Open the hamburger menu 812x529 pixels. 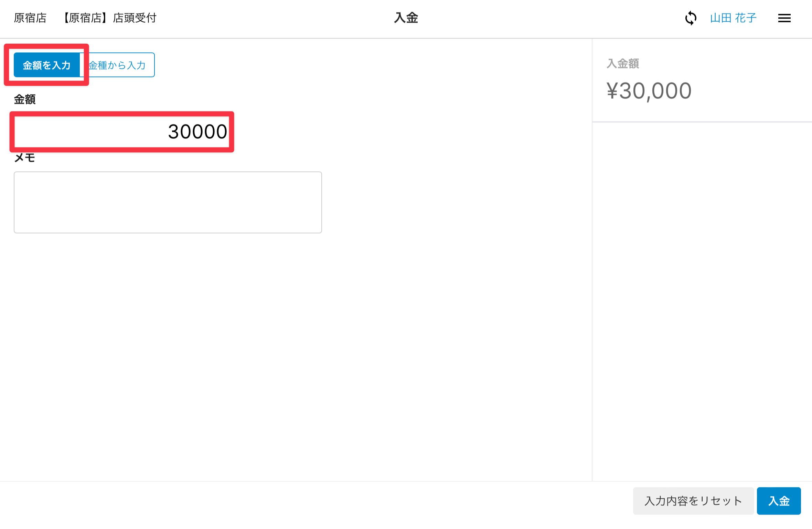pyautogui.click(x=784, y=18)
